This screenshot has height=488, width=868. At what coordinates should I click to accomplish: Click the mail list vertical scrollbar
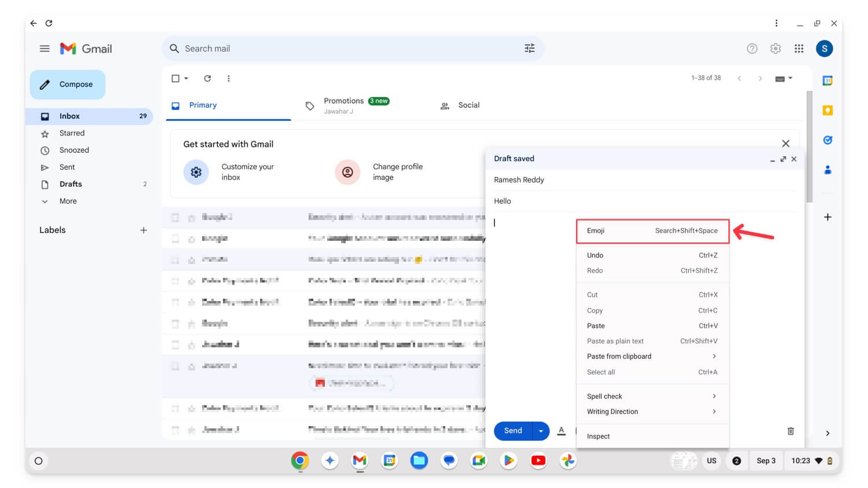[x=809, y=147]
